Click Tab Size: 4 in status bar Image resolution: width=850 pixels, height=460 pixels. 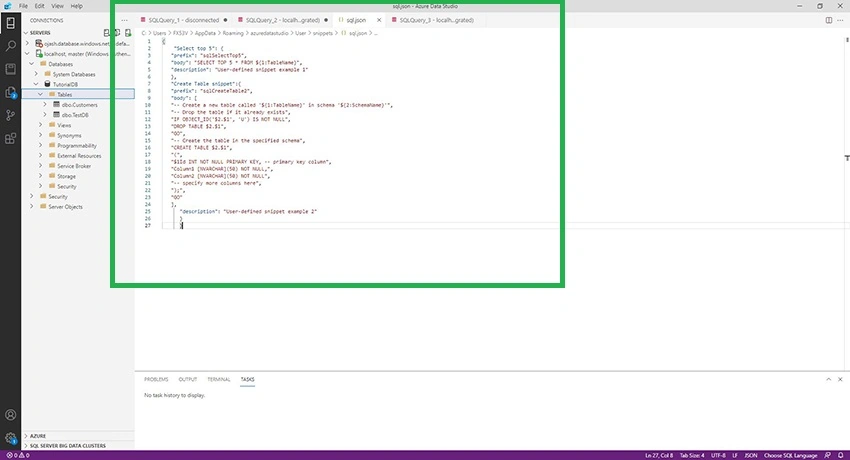click(x=692, y=456)
